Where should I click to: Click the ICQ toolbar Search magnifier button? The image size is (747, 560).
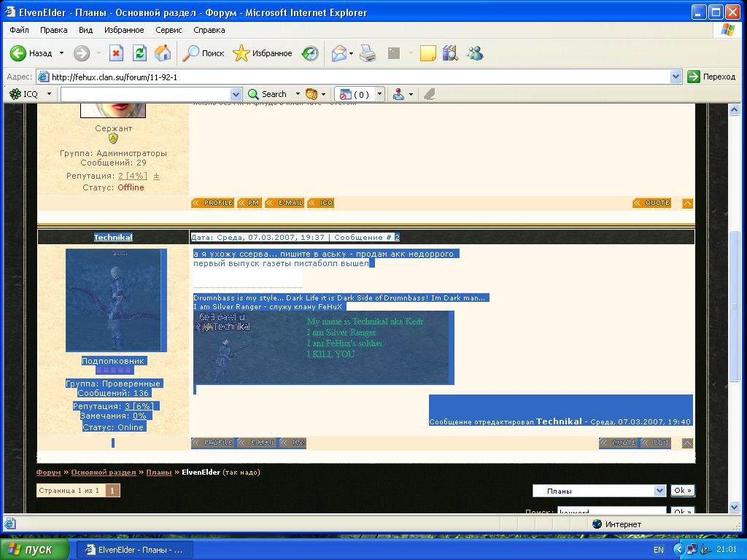[x=267, y=94]
